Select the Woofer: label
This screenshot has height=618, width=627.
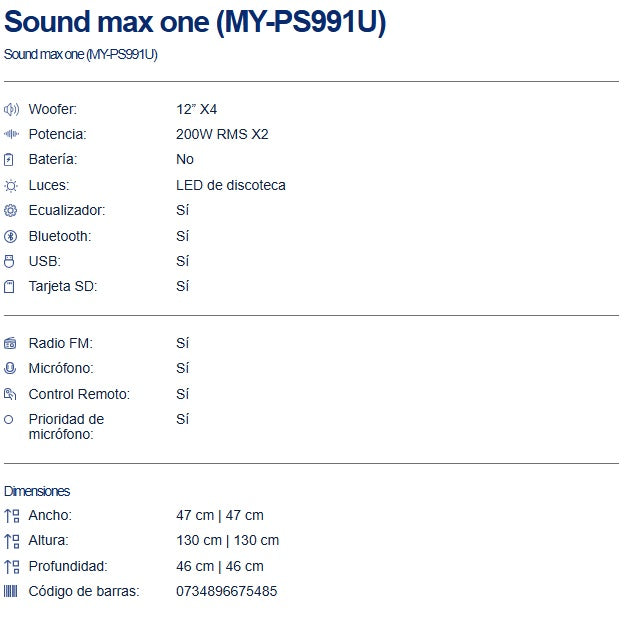point(53,109)
